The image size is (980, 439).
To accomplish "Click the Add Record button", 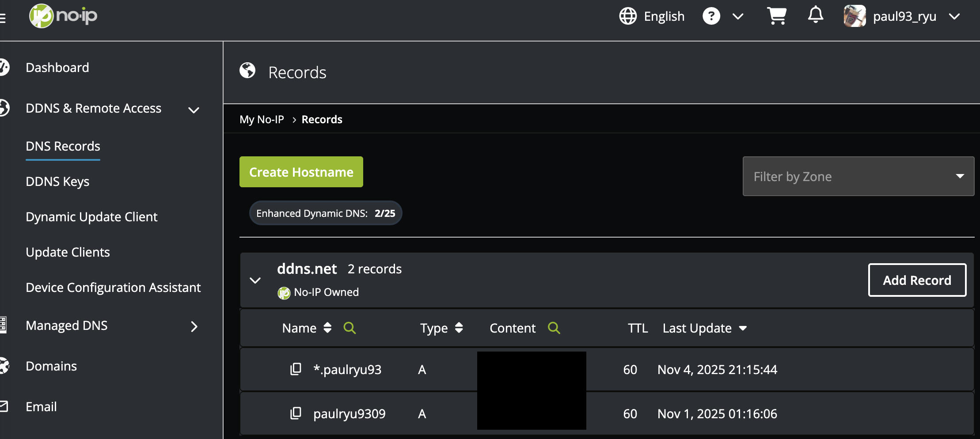I will click(917, 280).
